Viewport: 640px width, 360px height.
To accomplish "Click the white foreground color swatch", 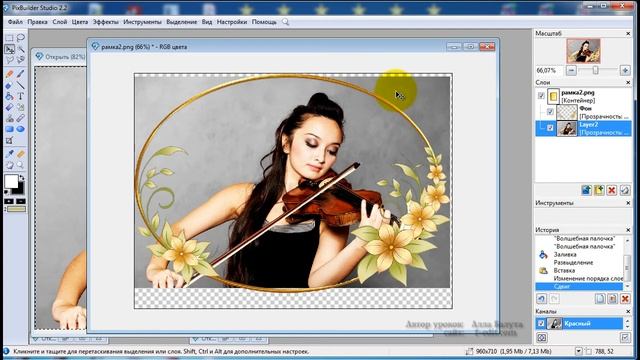I will pyautogui.click(x=11, y=181).
